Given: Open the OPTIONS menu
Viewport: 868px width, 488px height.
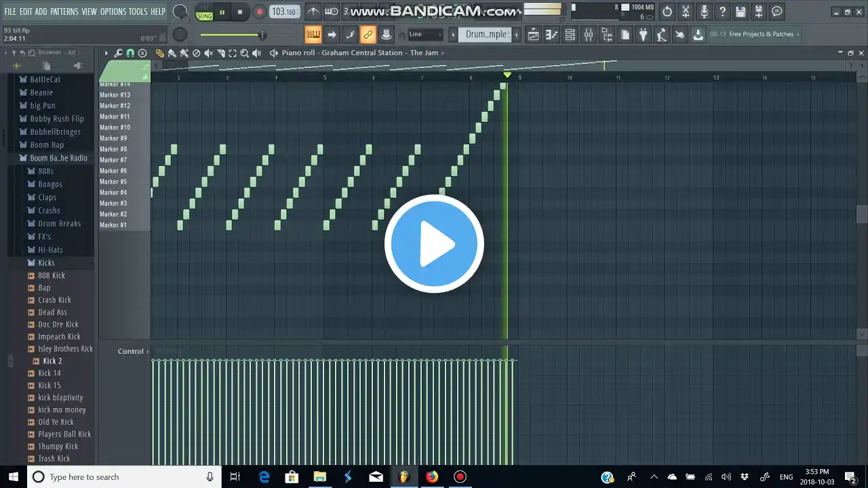Looking at the screenshot, I should click(113, 12).
